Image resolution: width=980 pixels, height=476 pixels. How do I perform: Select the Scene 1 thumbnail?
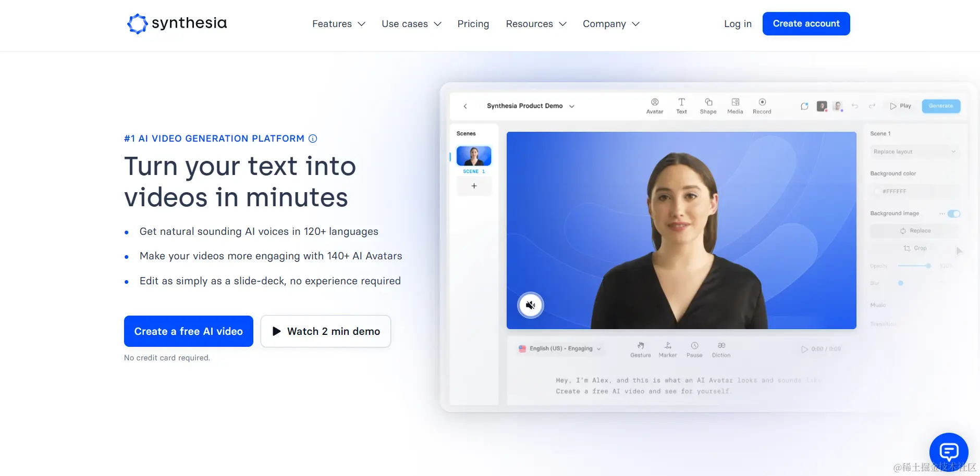474,156
